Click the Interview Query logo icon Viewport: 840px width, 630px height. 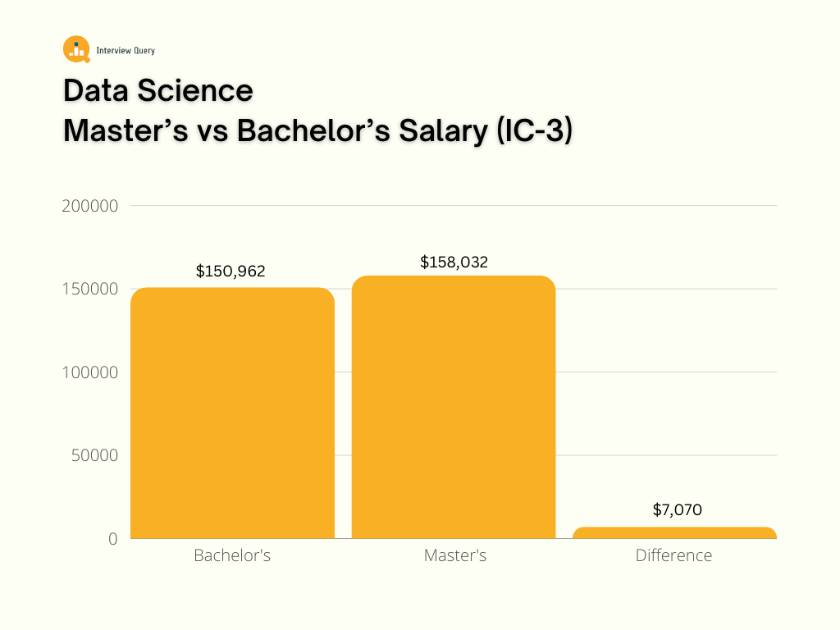click(x=76, y=50)
